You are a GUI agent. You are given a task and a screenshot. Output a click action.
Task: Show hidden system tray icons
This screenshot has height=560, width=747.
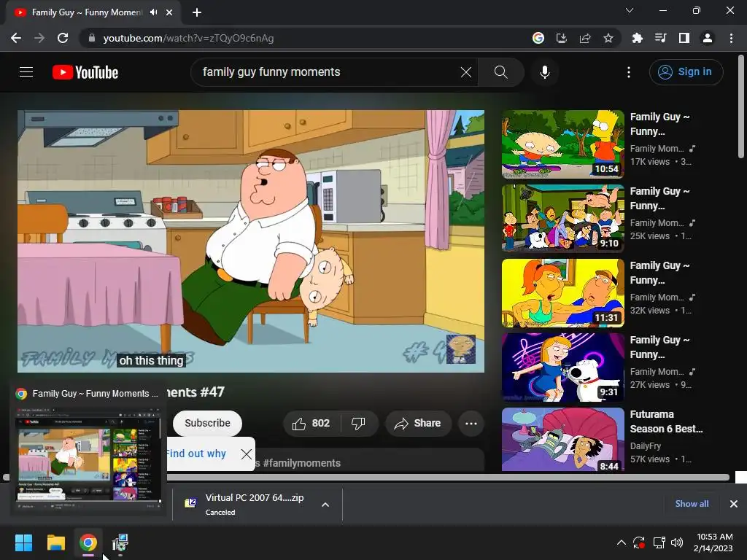coord(622,542)
